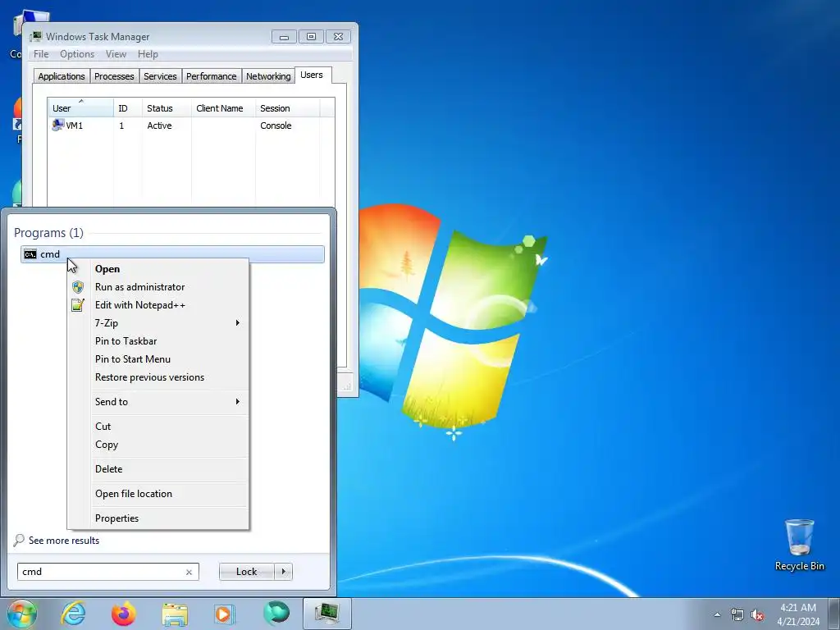Open Windows Explorer folder icon in taskbar
This screenshot has height=630, width=840.
pos(175,614)
